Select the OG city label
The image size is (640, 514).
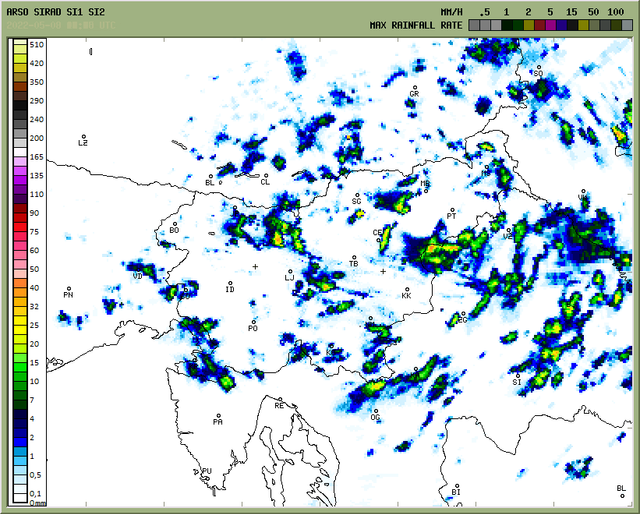(375, 417)
